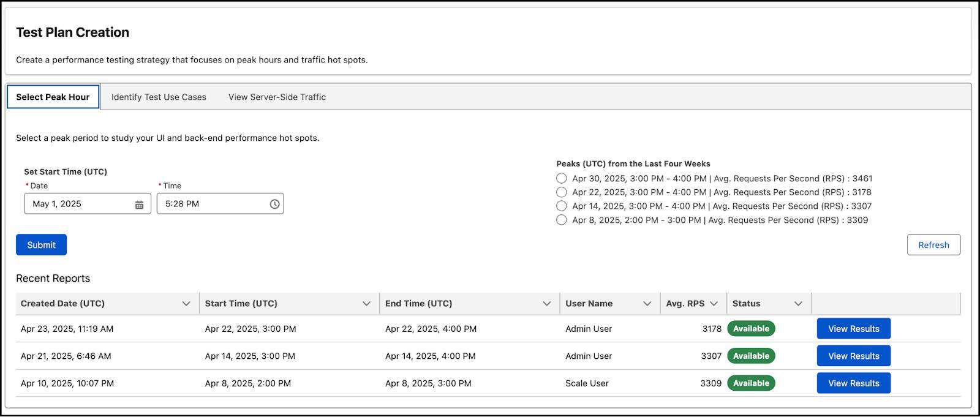Image resolution: width=980 pixels, height=417 pixels.
Task: Click the 'Set Start Time (UTC)' label
Action: coord(66,171)
